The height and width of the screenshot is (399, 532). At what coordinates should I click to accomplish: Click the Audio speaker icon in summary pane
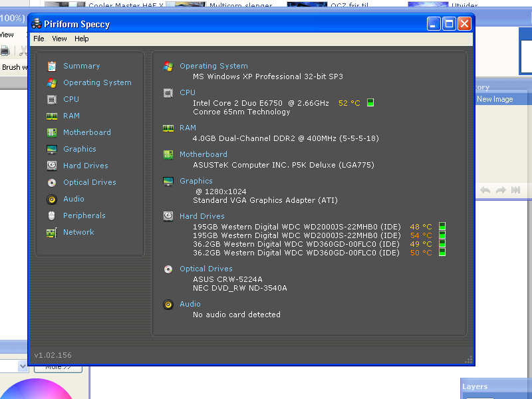click(168, 305)
